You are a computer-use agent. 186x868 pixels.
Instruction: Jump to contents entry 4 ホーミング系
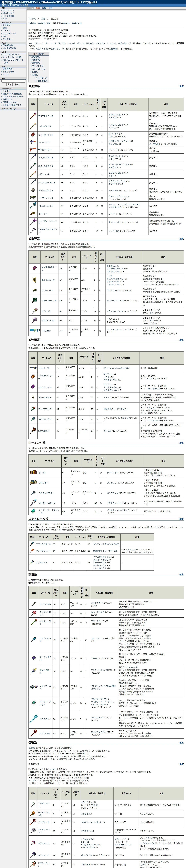tap(37, 66)
